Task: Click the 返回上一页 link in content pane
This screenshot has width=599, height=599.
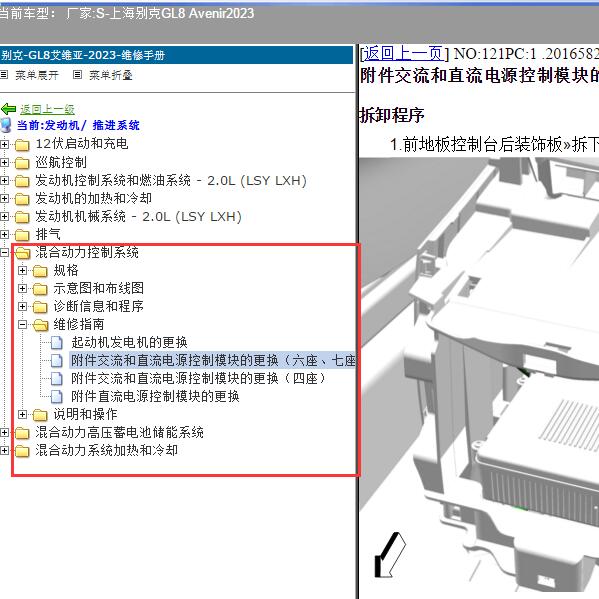Action: pyautogui.click(x=404, y=53)
